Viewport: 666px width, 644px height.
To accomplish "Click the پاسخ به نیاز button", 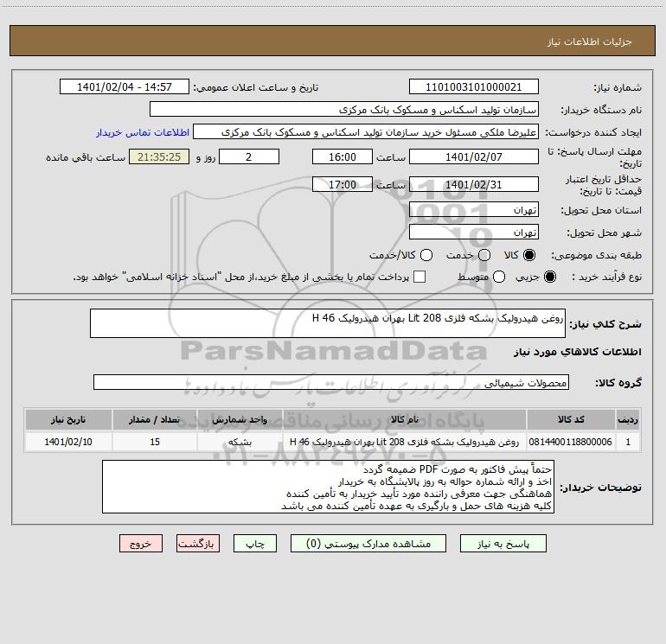I will click(x=503, y=544).
